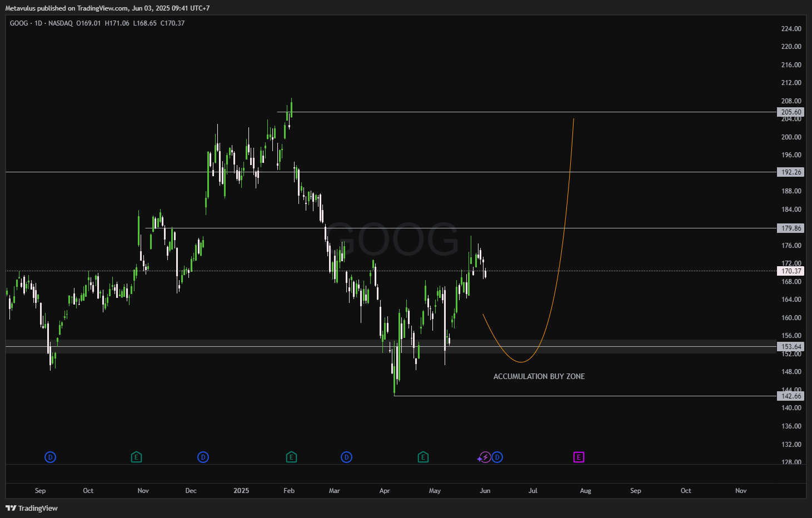This screenshot has width=812, height=518.
Task: Click the dividend marker above September 2024
Action: (51, 457)
